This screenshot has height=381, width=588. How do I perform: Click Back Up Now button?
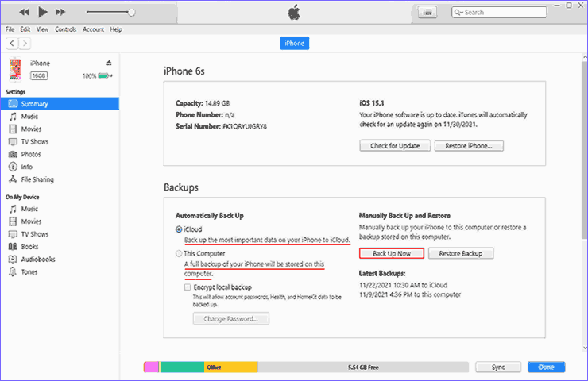tap(392, 254)
